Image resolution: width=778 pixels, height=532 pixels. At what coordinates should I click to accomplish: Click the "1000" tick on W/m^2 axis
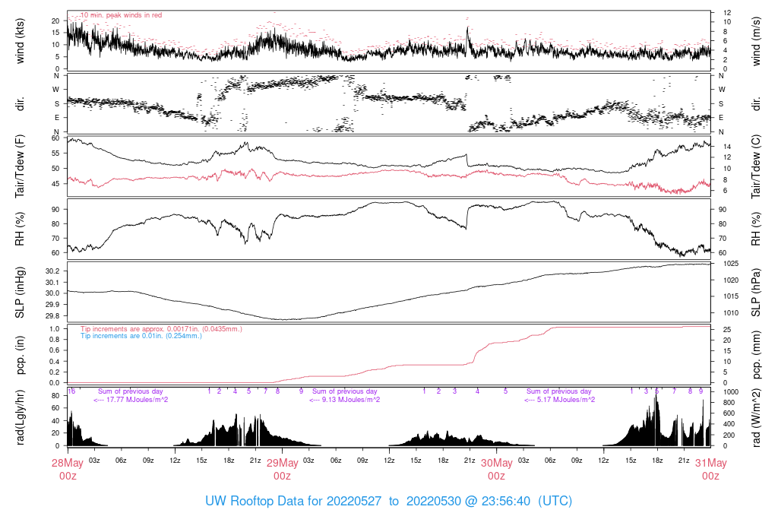(x=732, y=392)
